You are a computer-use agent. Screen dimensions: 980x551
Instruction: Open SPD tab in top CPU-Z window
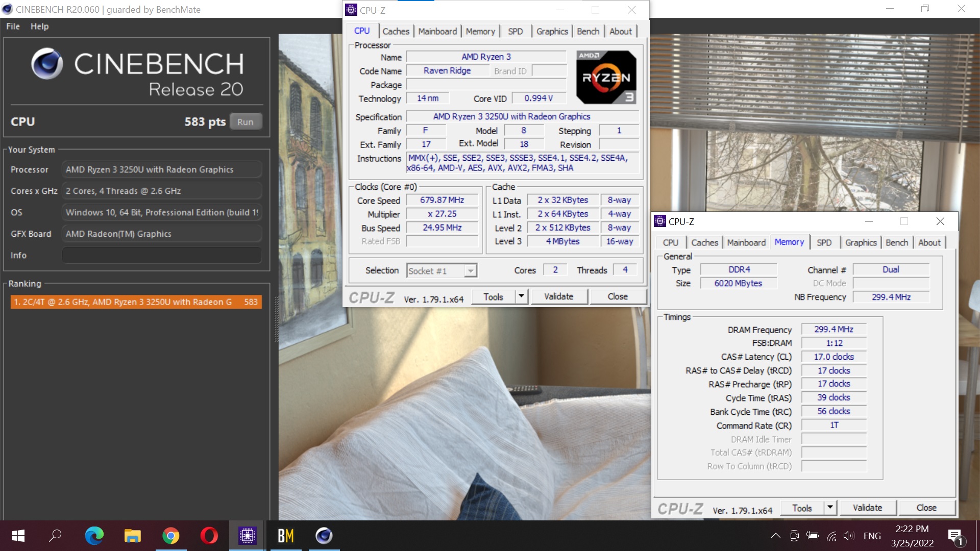516,31
